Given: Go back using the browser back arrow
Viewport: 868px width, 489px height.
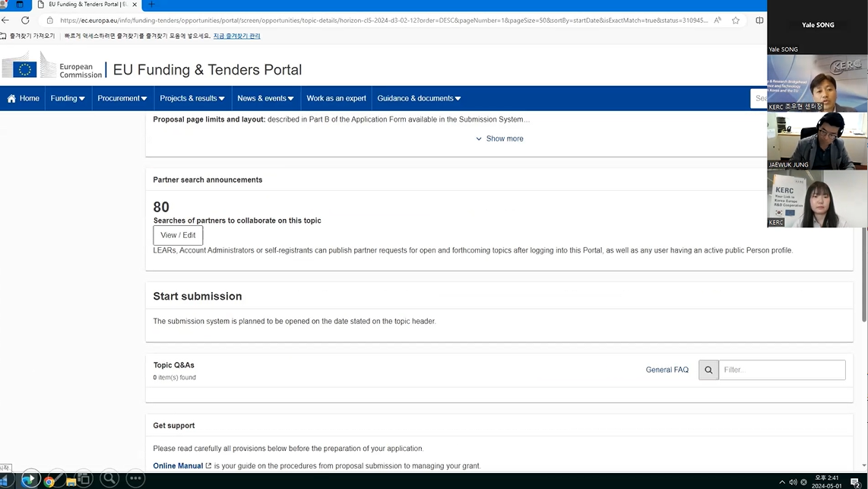Looking at the screenshot, I should click(x=5, y=21).
